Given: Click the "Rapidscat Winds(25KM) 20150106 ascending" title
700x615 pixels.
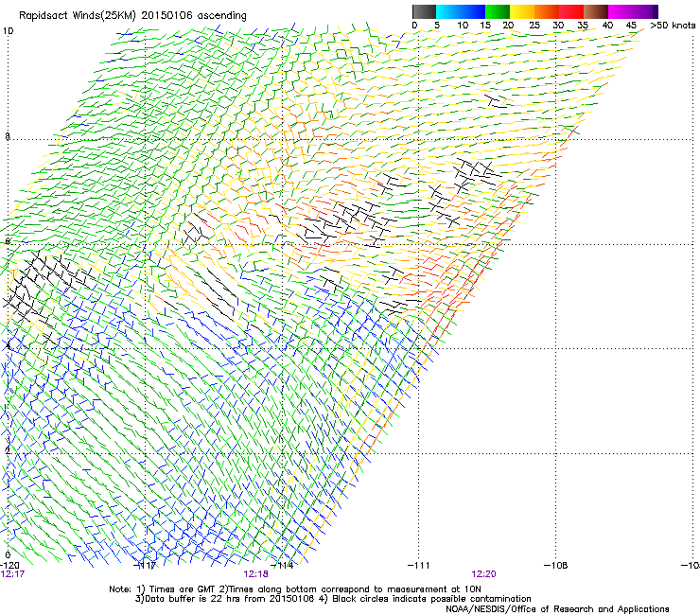Looking at the screenshot, I should pos(132,16).
